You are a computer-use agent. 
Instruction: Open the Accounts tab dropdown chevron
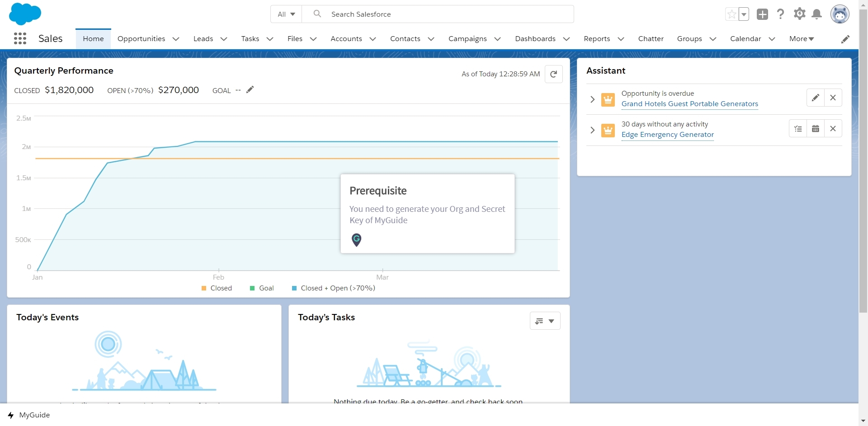373,39
